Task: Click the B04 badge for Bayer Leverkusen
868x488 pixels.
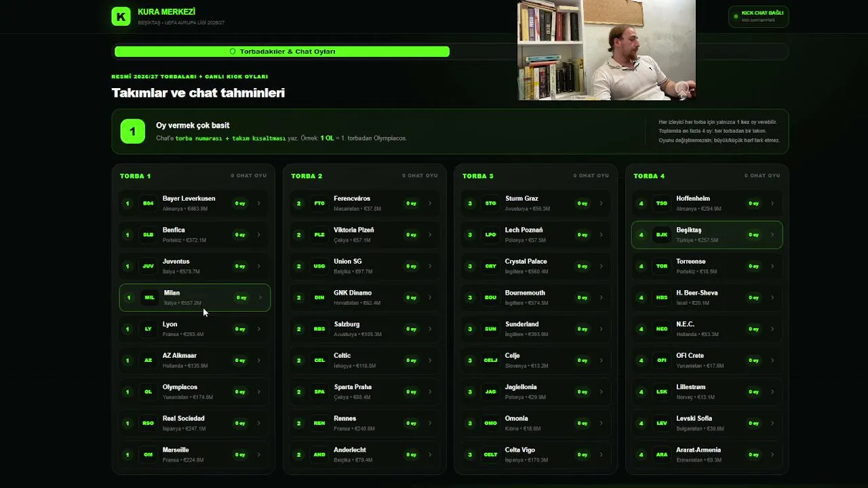Action: click(x=148, y=203)
